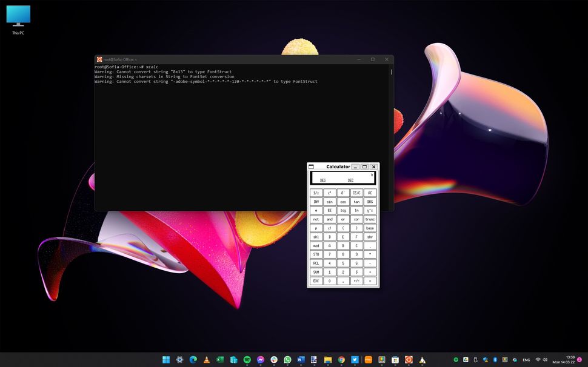
Task: Enable inverse functions with the INV key
Action: tap(316, 202)
